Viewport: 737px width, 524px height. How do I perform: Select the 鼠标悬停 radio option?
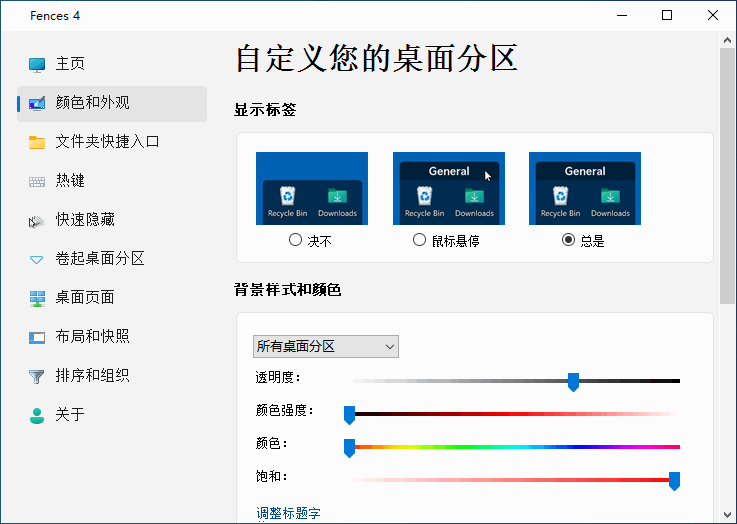coord(419,240)
